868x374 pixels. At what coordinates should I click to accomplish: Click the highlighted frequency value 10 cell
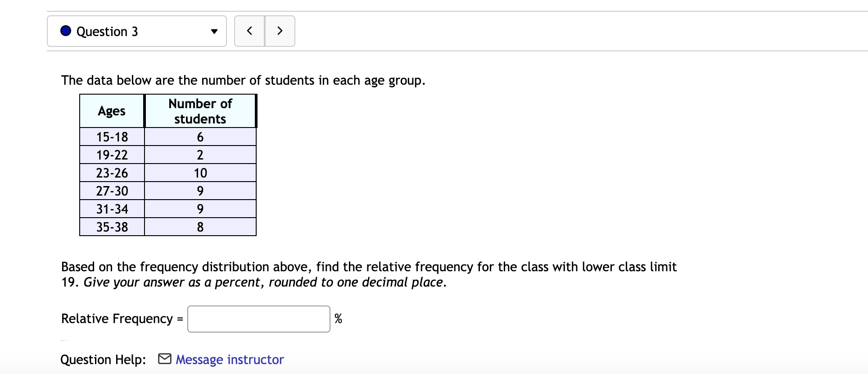(200, 173)
